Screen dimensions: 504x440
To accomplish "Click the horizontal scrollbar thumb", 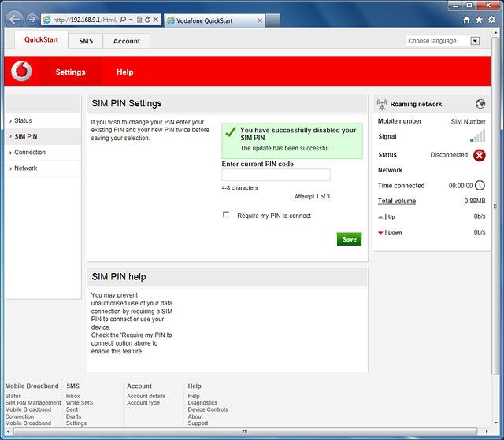I will click(x=245, y=431).
